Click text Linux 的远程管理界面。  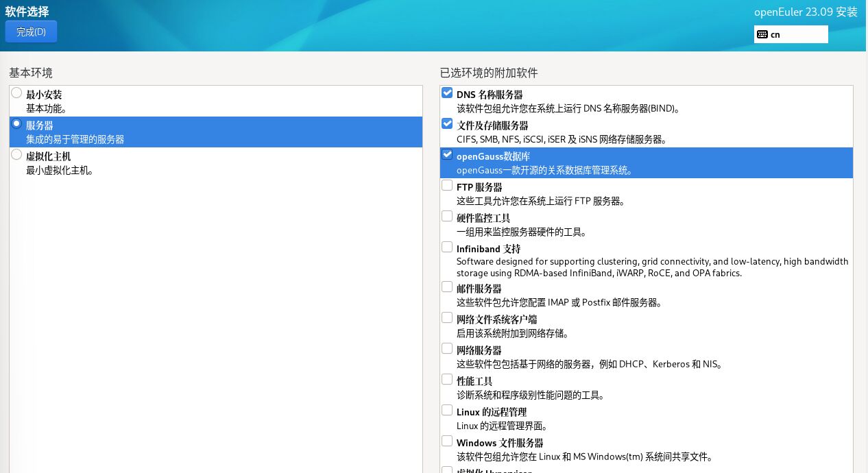(x=503, y=426)
